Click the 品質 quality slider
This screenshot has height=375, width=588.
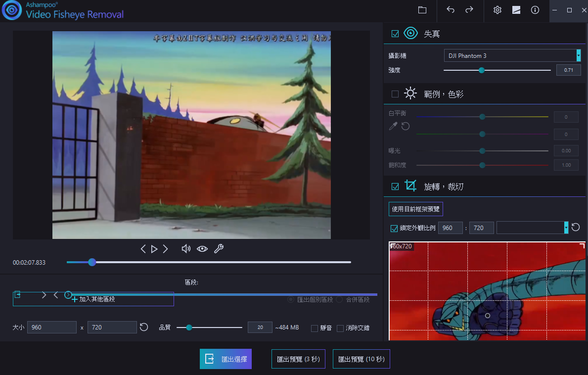click(209, 328)
